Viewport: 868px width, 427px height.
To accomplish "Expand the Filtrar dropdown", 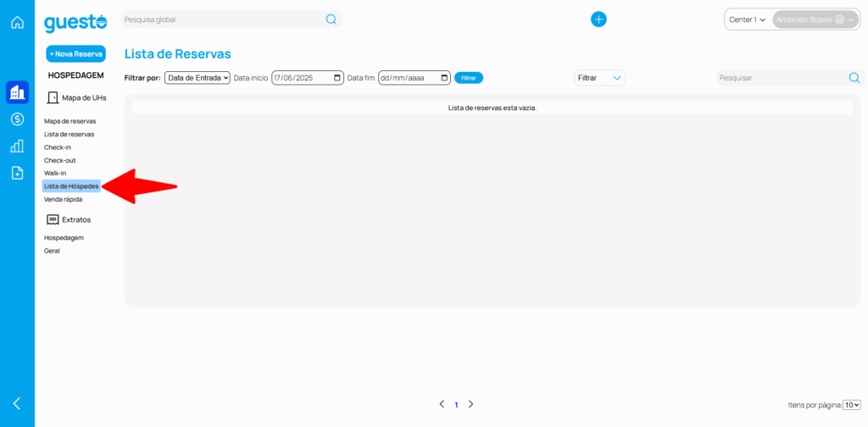I will [x=599, y=78].
